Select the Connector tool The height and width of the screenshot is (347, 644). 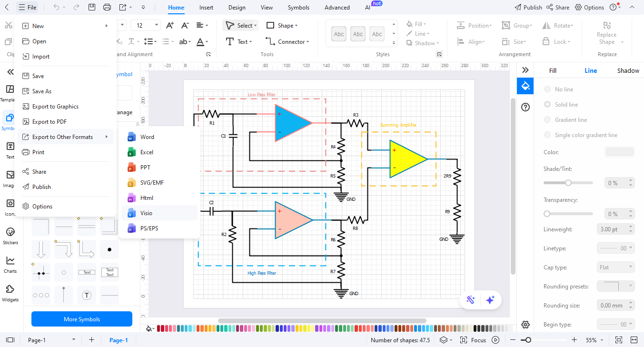(287, 41)
